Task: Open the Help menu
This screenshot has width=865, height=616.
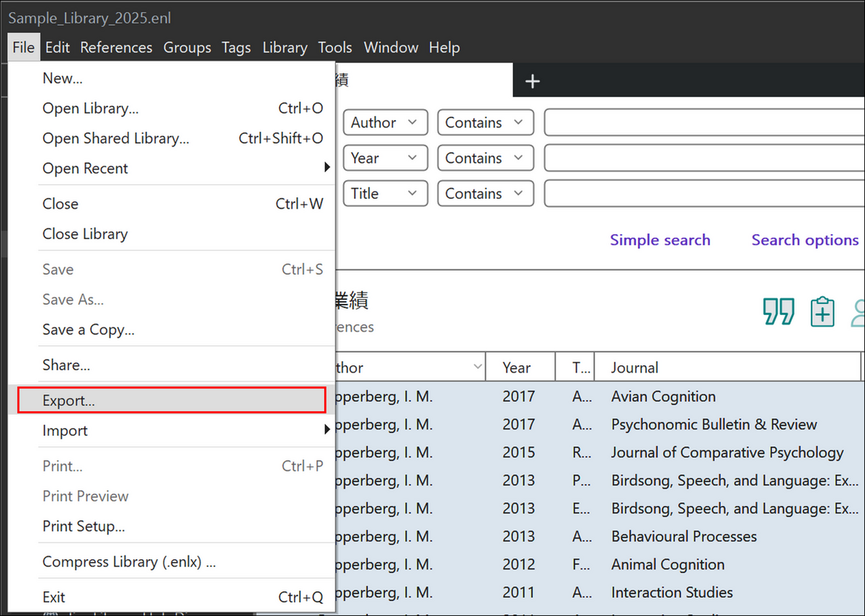Action: click(444, 48)
